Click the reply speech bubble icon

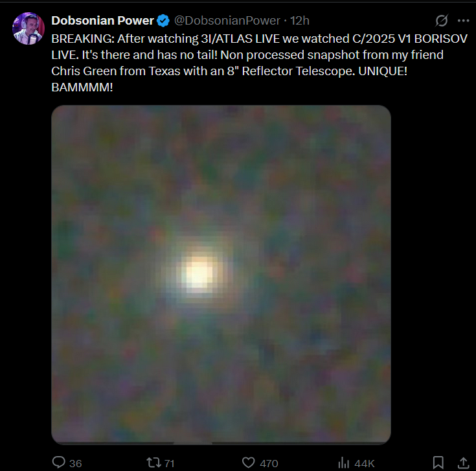pos(58,462)
